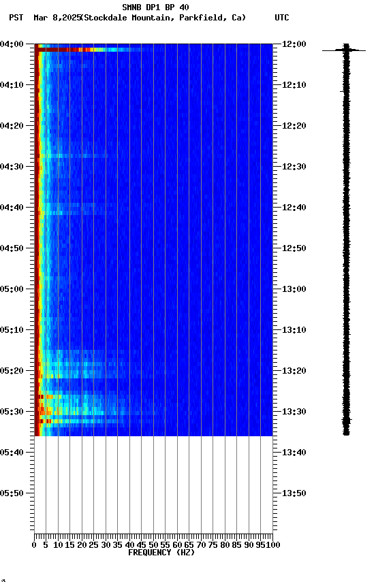Click the 05:40 PST time label

point(12,453)
